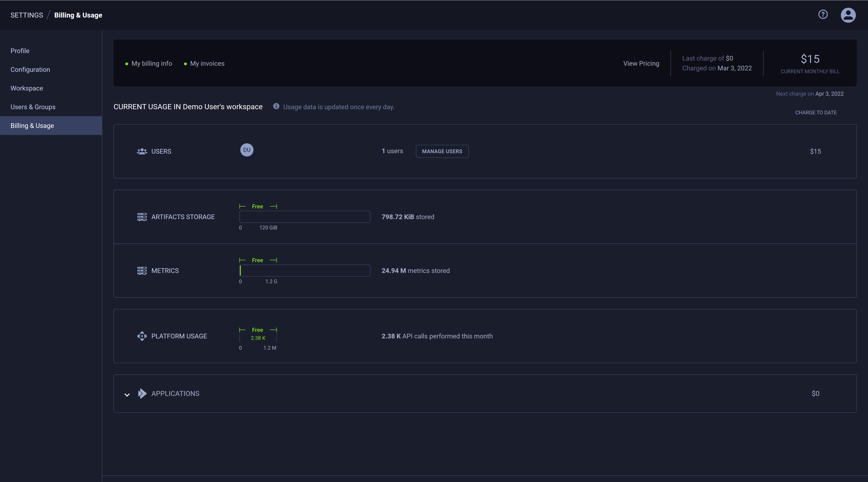Viewport: 868px width, 482px height.
Task: Click the Artifacts Storage usage bar
Action: point(305,217)
